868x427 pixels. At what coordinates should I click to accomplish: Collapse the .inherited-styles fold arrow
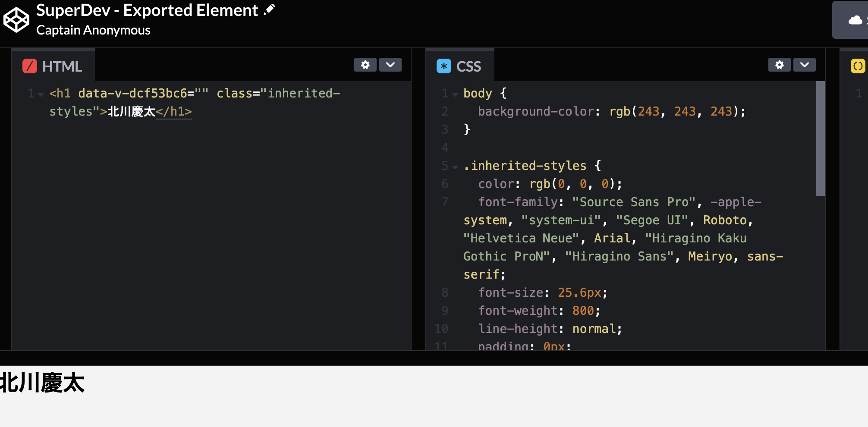(x=455, y=167)
